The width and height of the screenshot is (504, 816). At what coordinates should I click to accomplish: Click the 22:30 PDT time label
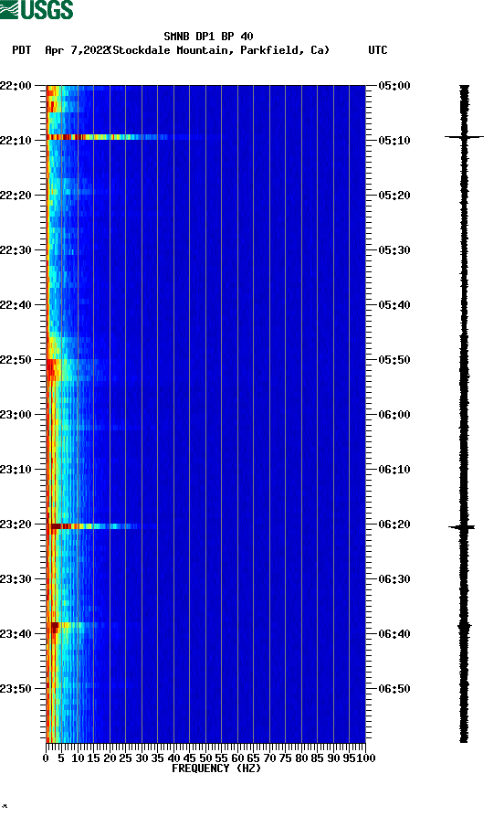click(x=16, y=250)
